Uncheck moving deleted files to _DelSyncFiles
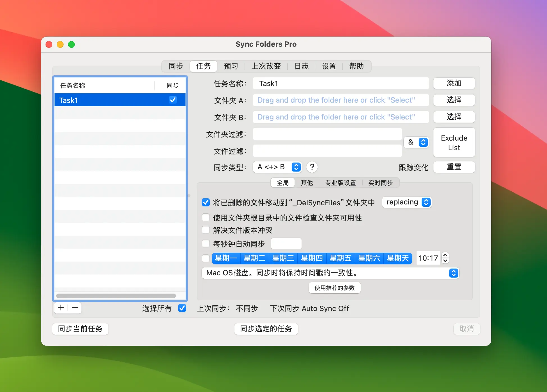This screenshot has width=547, height=392. [205, 202]
